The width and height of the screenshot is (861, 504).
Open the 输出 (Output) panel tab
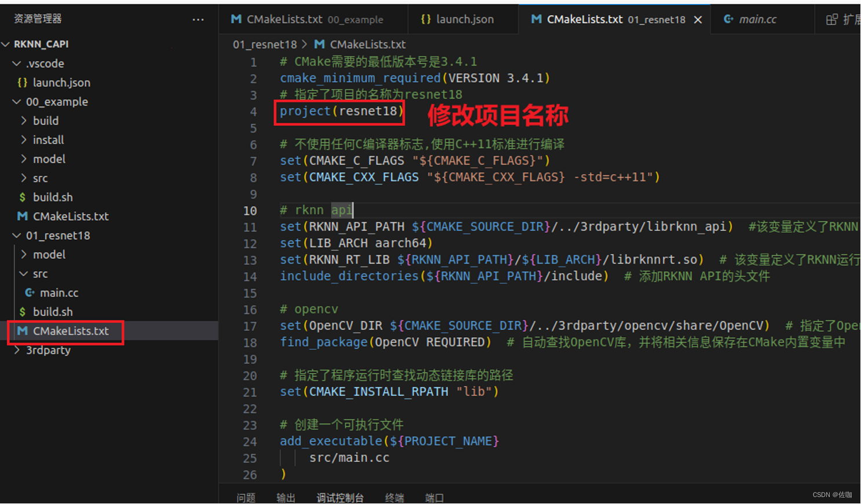click(286, 498)
